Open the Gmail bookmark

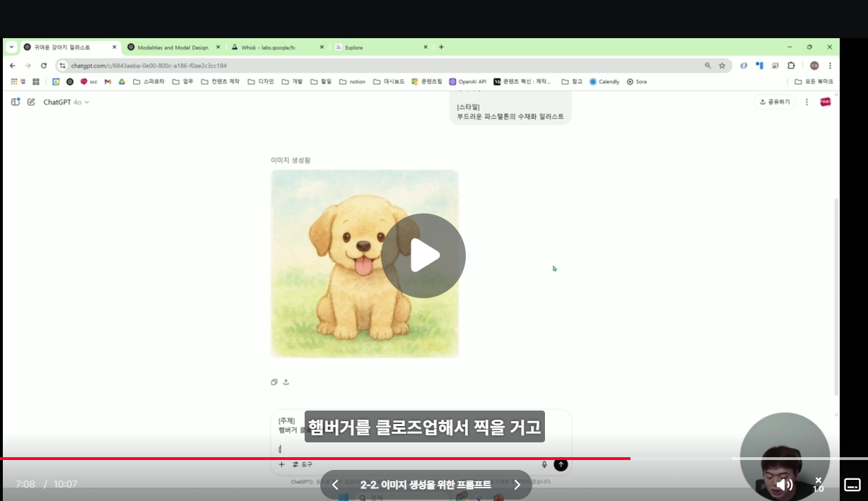[107, 81]
